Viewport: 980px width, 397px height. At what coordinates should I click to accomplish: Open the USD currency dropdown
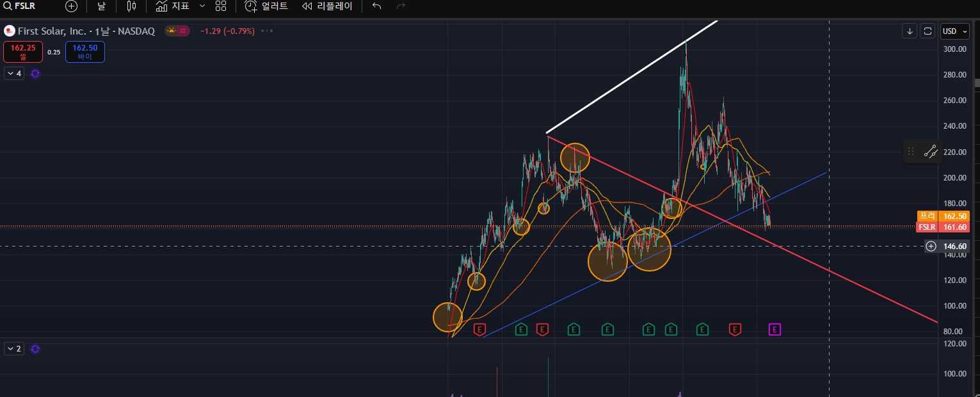[x=955, y=31]
